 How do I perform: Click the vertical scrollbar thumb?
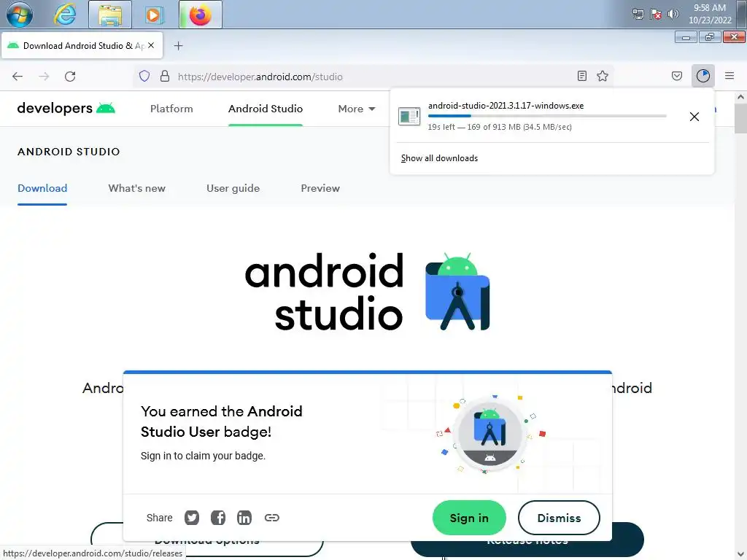coord(741,118)
